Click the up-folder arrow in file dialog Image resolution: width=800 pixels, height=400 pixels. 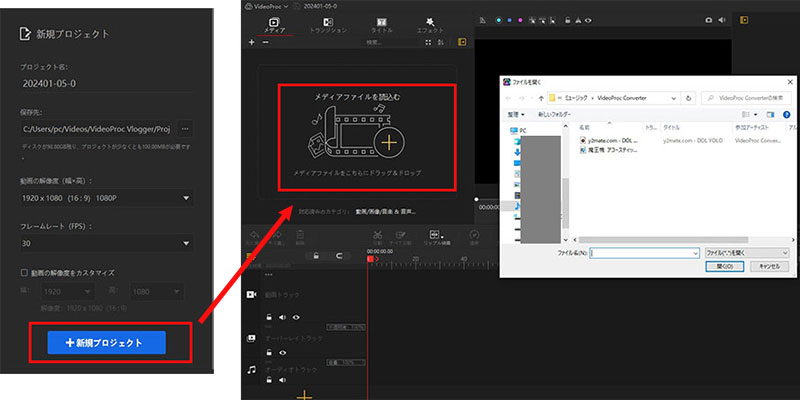point(540,98)
